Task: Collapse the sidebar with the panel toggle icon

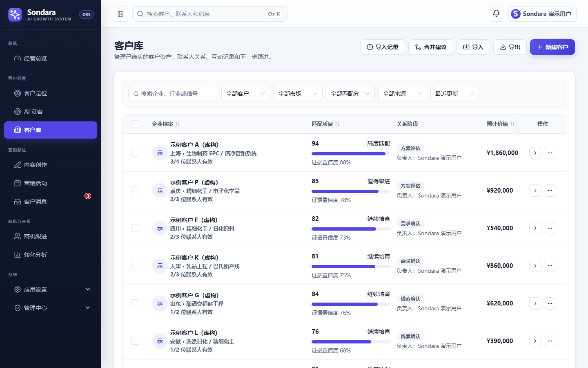Action: (x=120, y=14)
